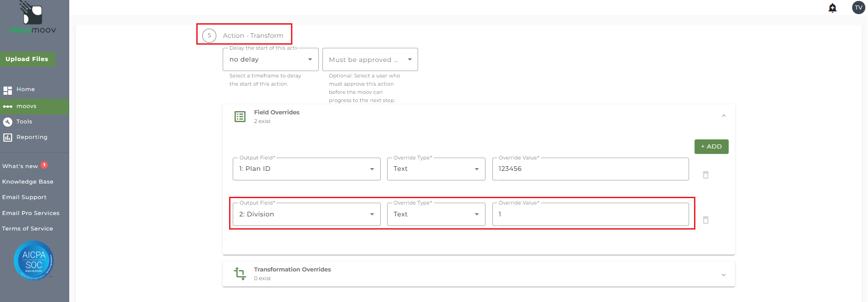This screenshot has width=868, height=302.
Task: Open the Division row Override Type dropdown
Action: pos(436,214)
